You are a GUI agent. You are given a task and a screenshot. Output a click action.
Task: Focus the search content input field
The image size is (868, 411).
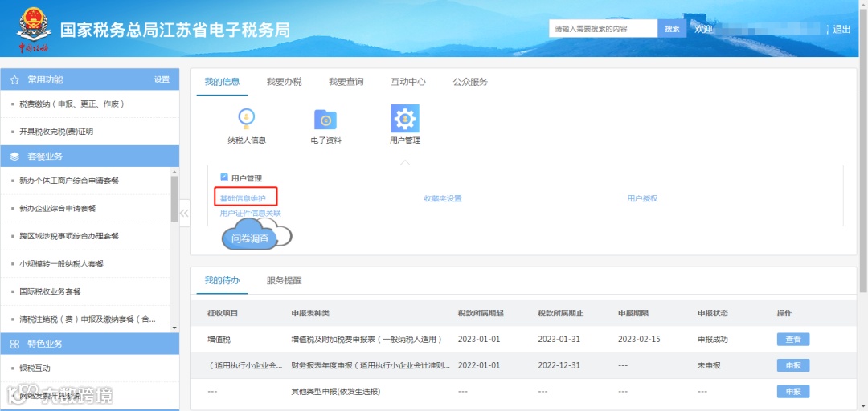pos(604,29)
